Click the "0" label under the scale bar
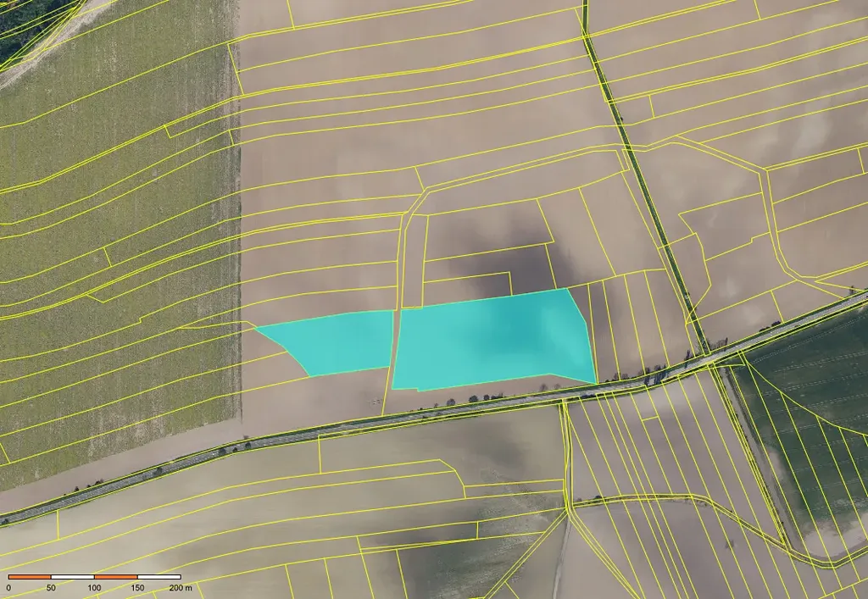 (x=8, y=587)
